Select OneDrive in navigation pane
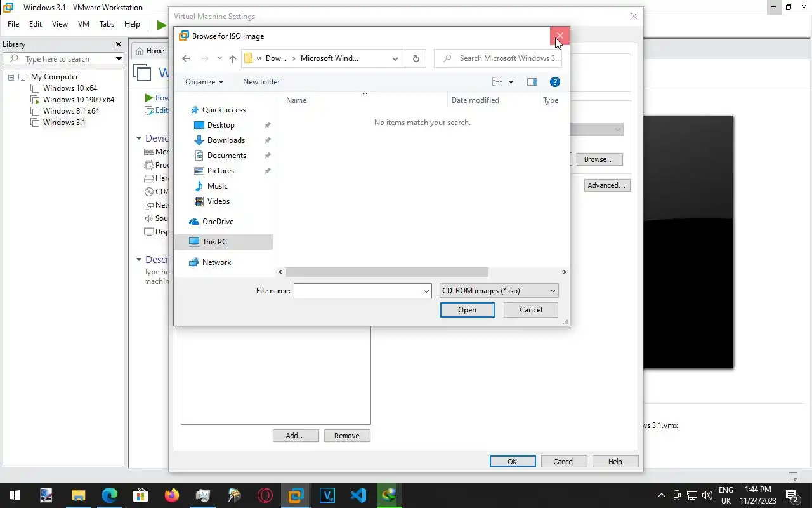This screenshot has height=508, width=812. coord(218,222)
